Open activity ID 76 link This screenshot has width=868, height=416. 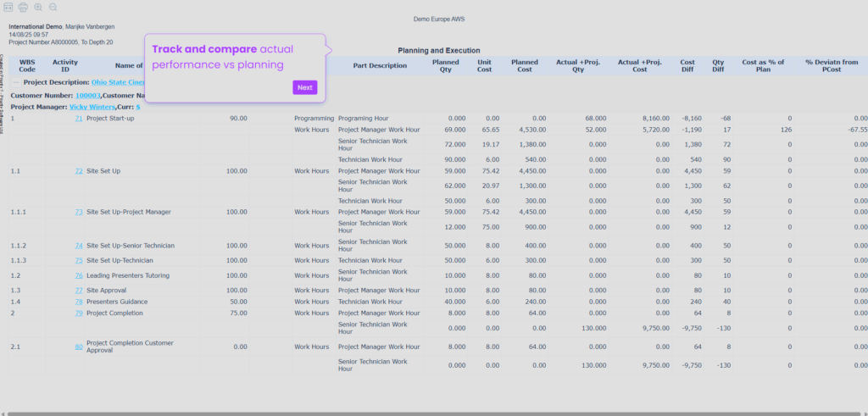[x=79, y=275]
